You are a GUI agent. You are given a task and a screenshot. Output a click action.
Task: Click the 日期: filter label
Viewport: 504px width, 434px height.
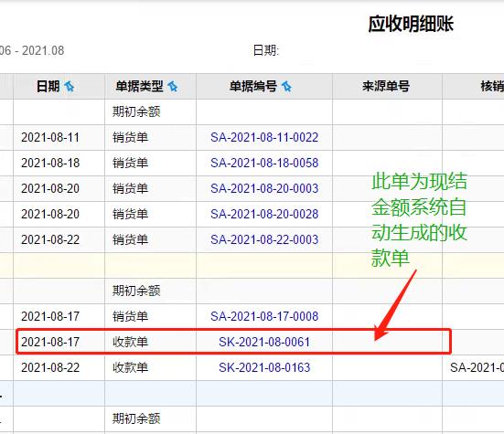pyautogui.click(x=266, y=50)
